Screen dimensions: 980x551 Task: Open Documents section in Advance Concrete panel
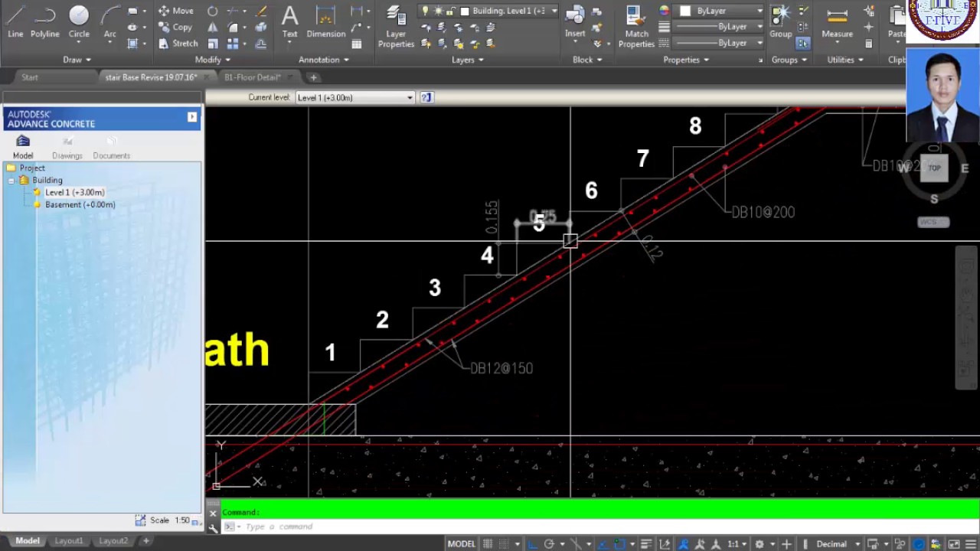112,146
